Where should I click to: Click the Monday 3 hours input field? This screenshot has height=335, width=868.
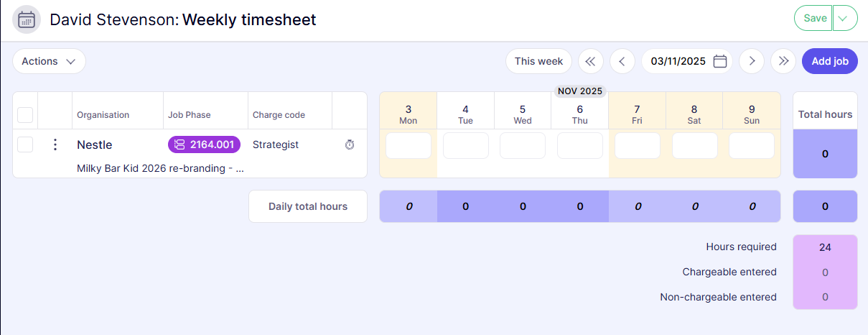[x=409, y=145]
